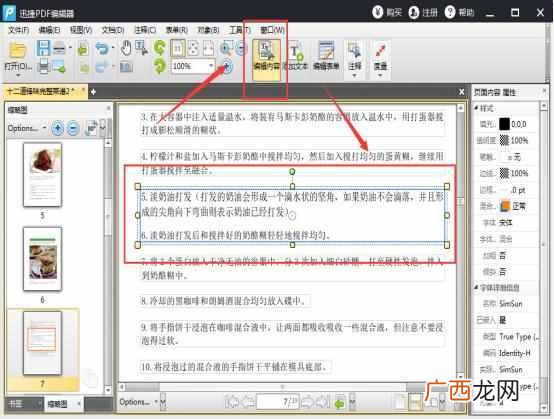The height and width of the screenshot is (419, 554).
Task: Open the Comments (注释) menu
Action: (145, 30)
